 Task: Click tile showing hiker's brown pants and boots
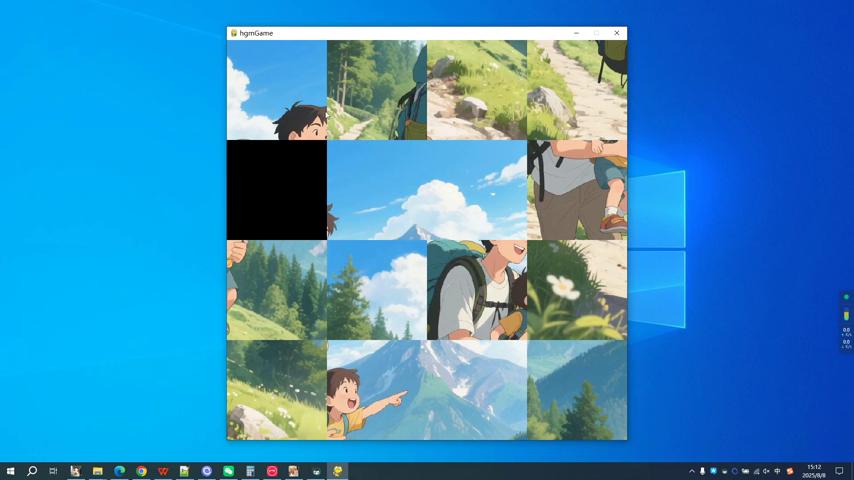tap(577, 190)
